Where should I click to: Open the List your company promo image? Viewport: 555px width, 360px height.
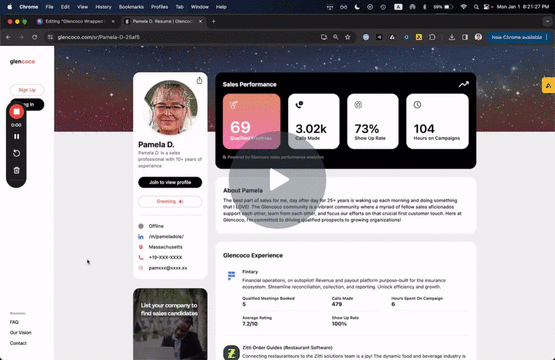(x=170, y=324)
